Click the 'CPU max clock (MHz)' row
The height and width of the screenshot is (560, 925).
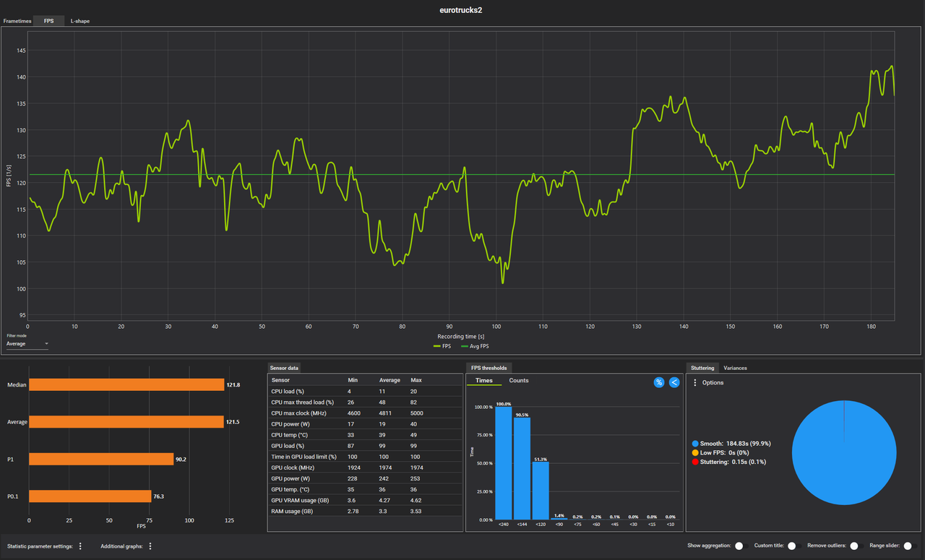(x=365, y=413)
